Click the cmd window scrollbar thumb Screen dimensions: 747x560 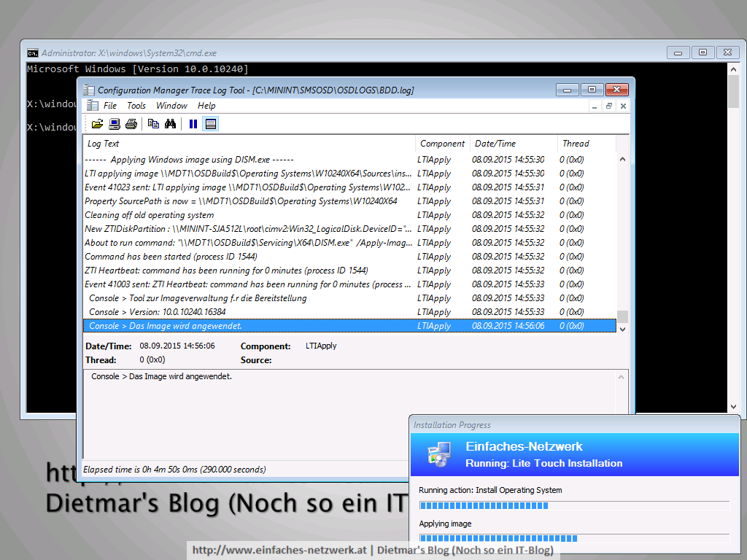coord(734,91)
